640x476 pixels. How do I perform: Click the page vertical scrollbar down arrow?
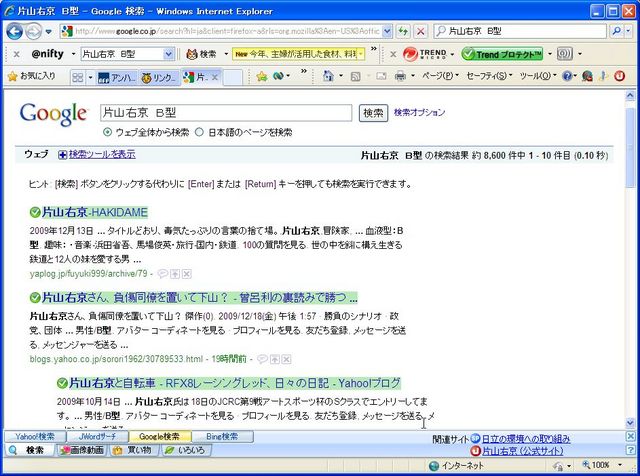pos(630,423)
